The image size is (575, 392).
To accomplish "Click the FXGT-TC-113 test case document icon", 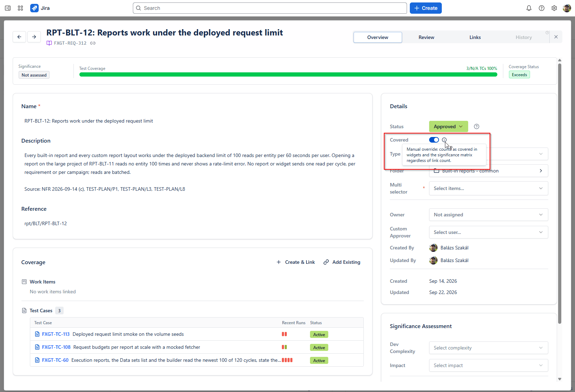I will click(x=37, y=334).
